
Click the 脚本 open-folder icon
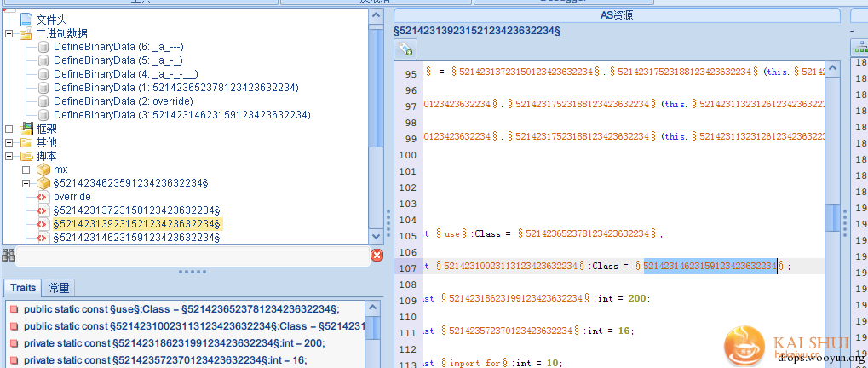pos(26,156)
